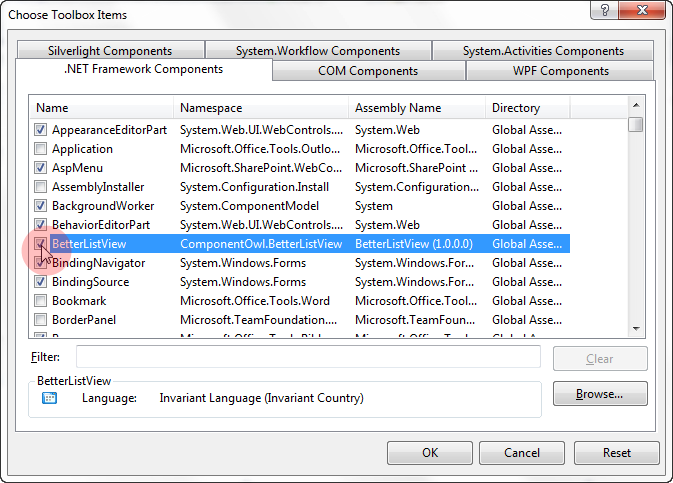Check the Bookmark component checkbox
This screenshot has width=673, height=483.
click(x=40, y=300)
